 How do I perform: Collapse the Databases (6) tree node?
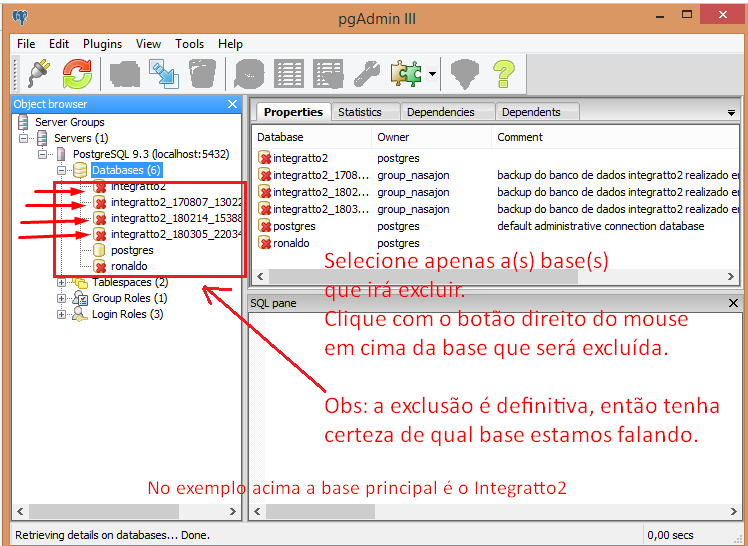tap(62, 171)
